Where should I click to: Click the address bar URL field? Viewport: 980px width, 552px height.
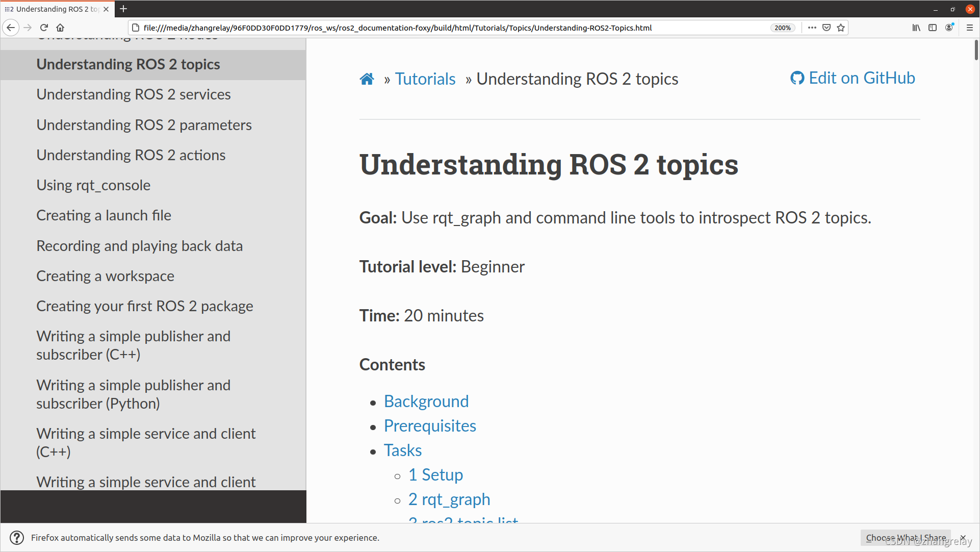[398, 28]
